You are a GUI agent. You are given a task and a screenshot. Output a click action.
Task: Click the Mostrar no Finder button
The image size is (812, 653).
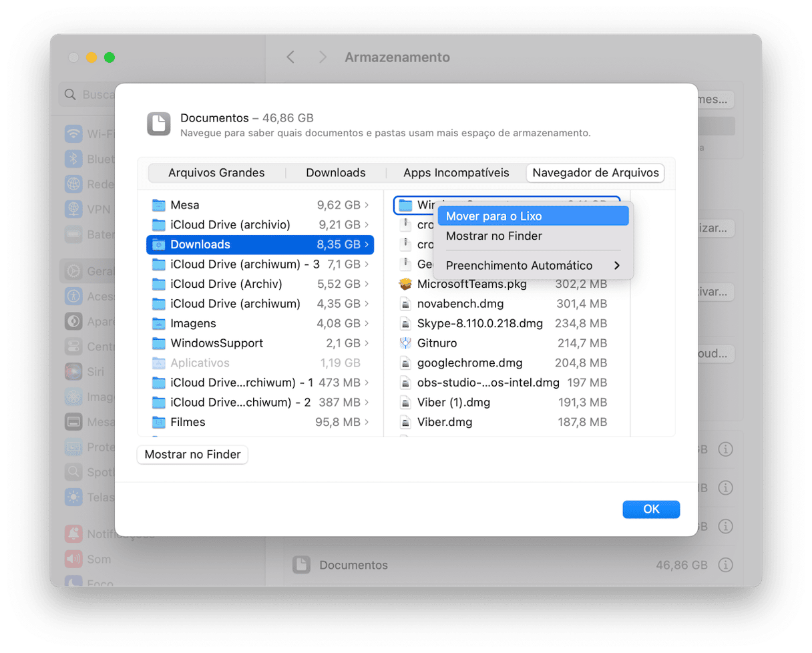click(x=192, y=455)
